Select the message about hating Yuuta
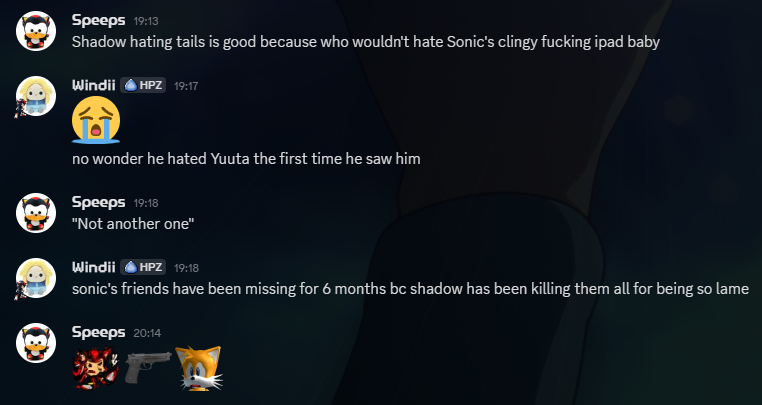This screenshot has height=405, width=762. 246,159
